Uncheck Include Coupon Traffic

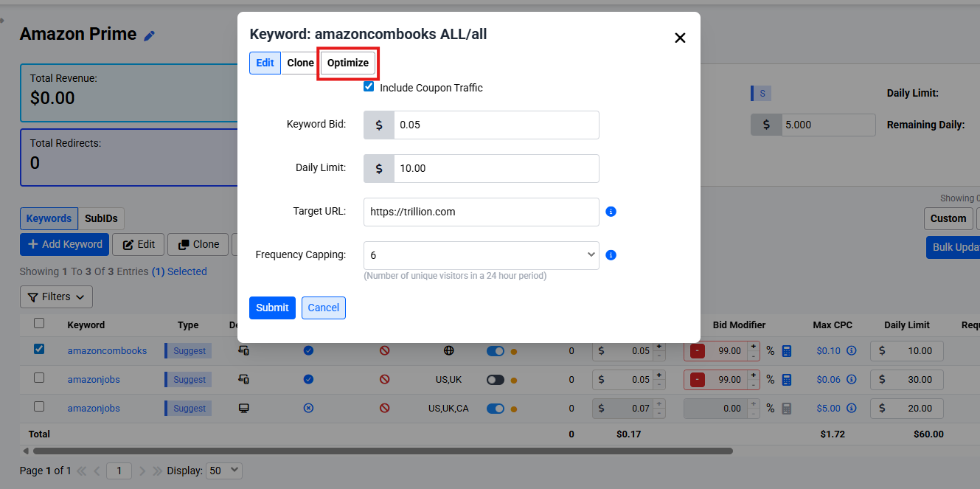(x=369, y=87)
